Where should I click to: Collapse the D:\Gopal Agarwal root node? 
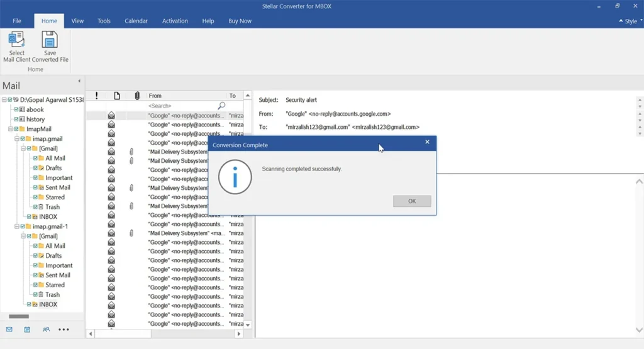coord(4,100)
